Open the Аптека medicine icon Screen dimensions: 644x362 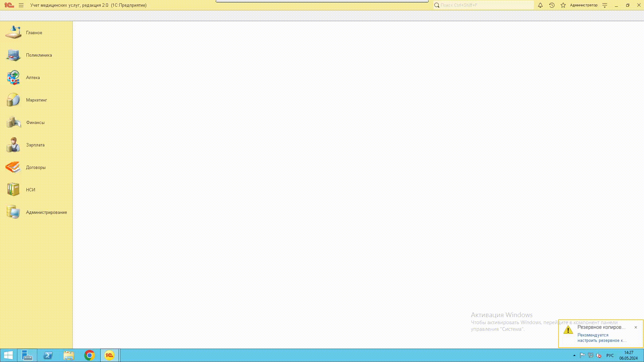point(13,77)
